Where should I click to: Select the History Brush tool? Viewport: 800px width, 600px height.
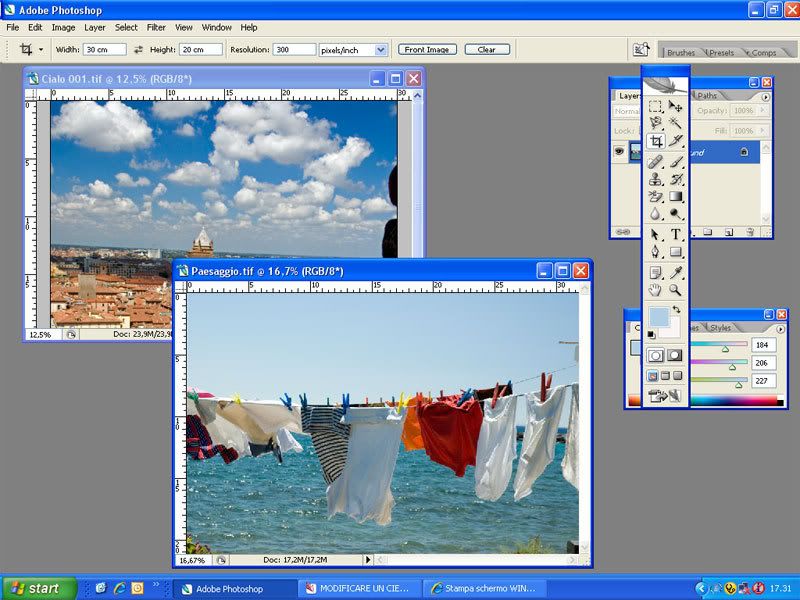pyautogui.click(x=676, y=179)
